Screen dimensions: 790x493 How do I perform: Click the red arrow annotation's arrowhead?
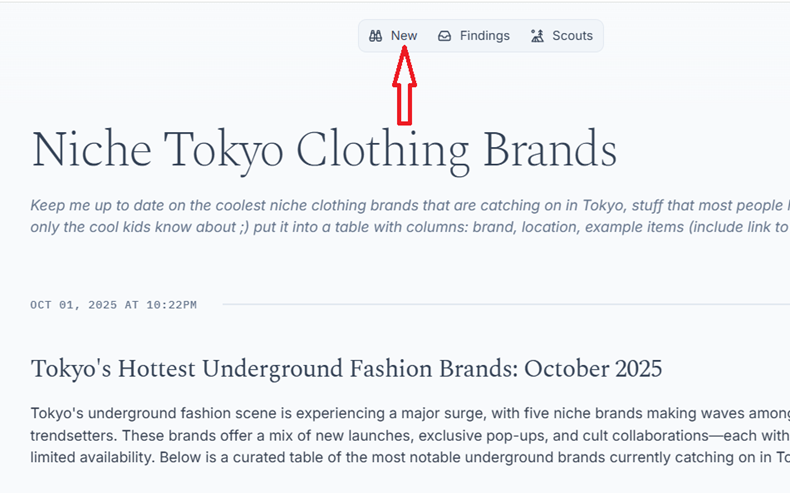pyautogui.click(x=403, y=68)
